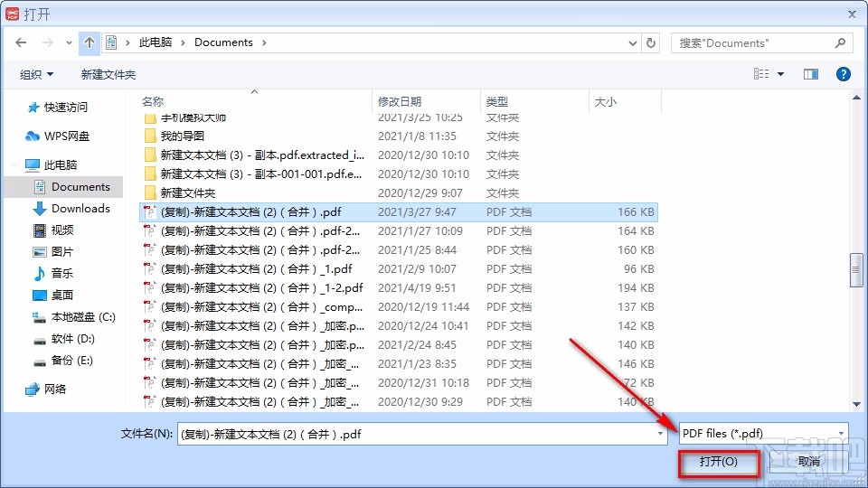Select the PDF dated 2021/2/24 8:45
The width and height of the screenshot is (868, 488).
click(399, 344)
